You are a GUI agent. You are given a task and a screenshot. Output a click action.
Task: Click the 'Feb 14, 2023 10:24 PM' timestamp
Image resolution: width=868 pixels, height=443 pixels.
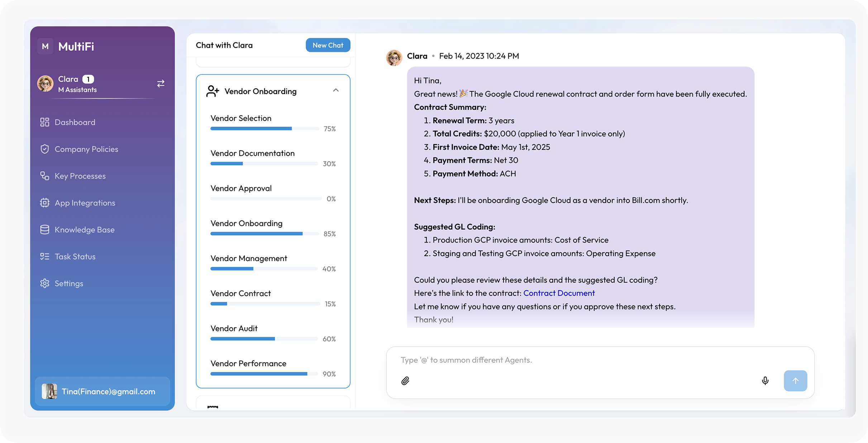[479, 56]
